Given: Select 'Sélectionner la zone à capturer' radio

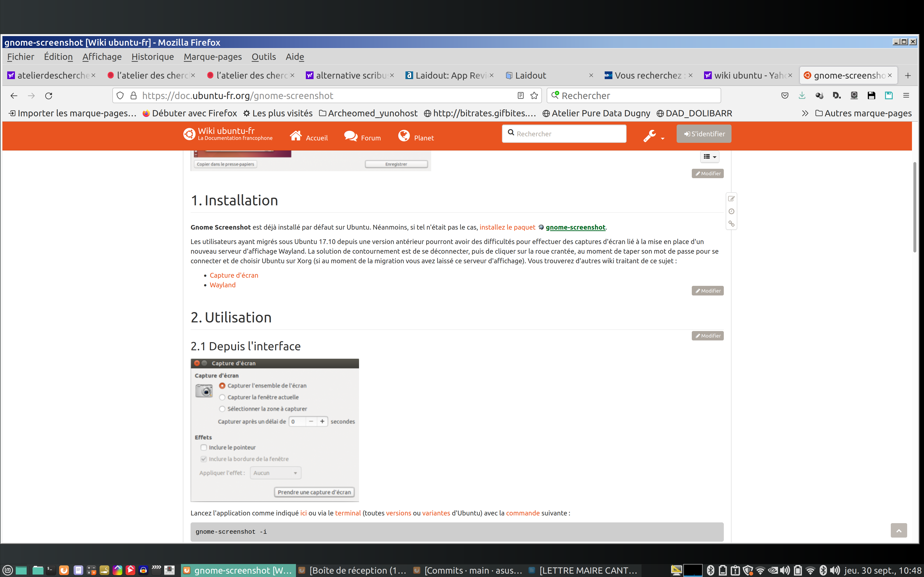Looking at the screenshot, I should click(x=222, y=409).
